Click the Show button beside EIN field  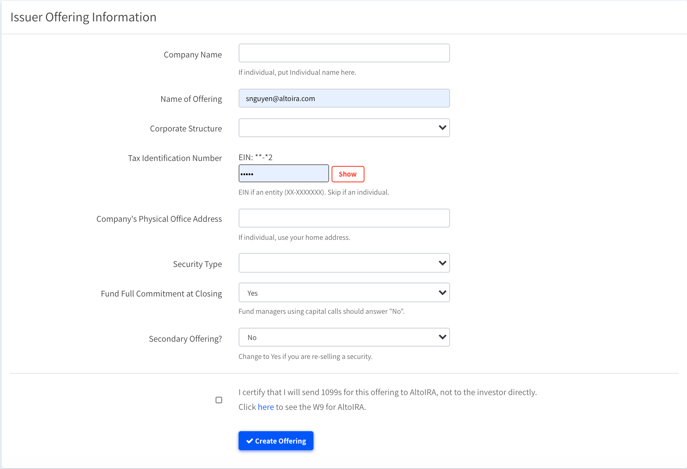click(x=348, y=174)
